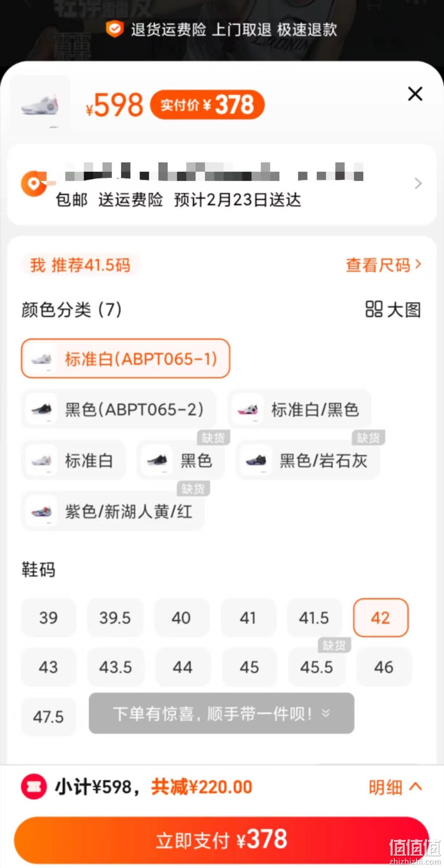Tap the refund shield icon at top
Viewport: 444px width, 868px height.
[x=115, y=29]
